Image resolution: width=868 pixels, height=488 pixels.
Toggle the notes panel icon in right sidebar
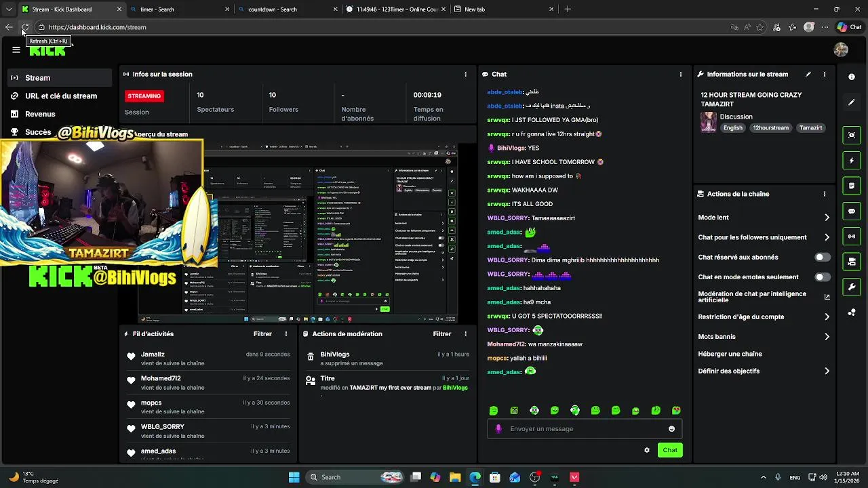[852, 186]
